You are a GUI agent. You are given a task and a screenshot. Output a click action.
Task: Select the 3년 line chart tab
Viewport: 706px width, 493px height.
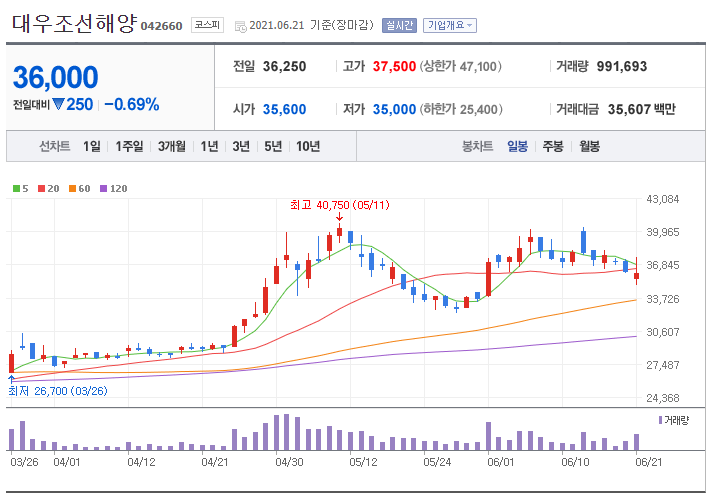pyautogui.click(x=241, y=146)
